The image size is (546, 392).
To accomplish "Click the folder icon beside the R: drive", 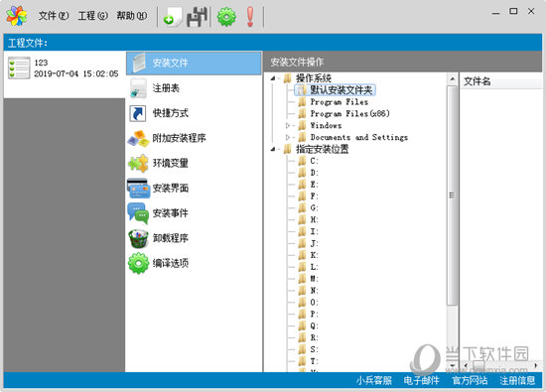I will click(x=302, y=337).
